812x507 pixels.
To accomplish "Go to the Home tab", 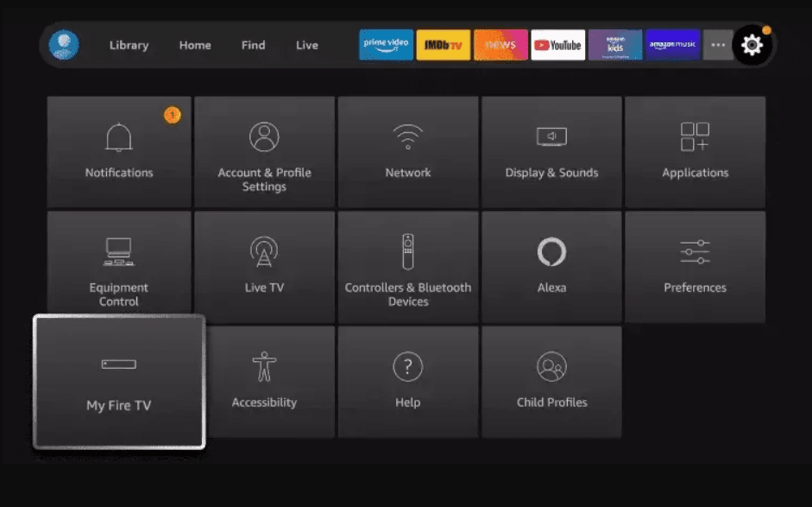I will coord(195,45).
